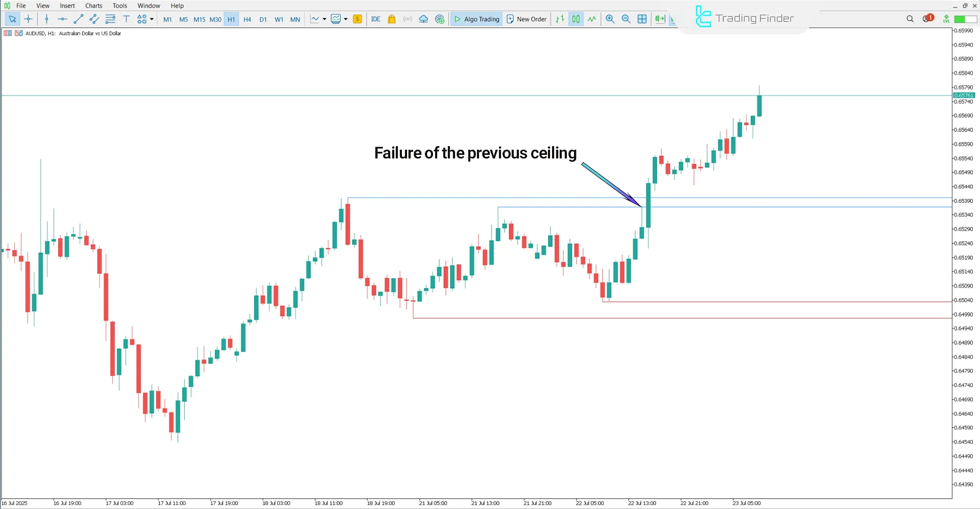This screenshot has height=509, width=980.
Task: Enable Algo Trading
Action: (x=476, y=19)
